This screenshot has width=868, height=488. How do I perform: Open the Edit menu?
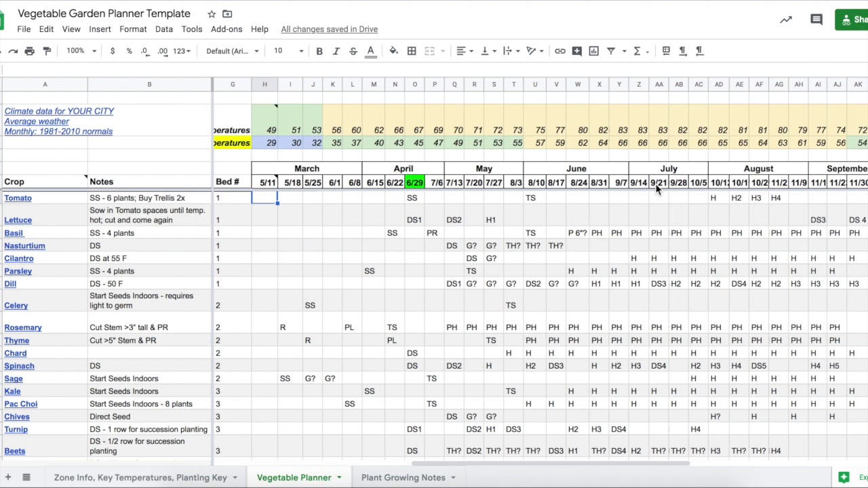point(46,29)
